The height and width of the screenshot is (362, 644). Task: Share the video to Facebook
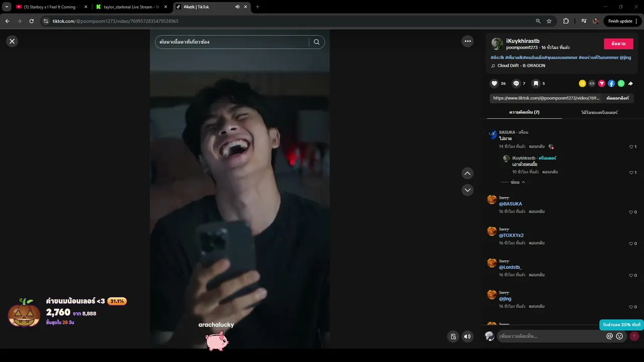(x=611, y=83)
